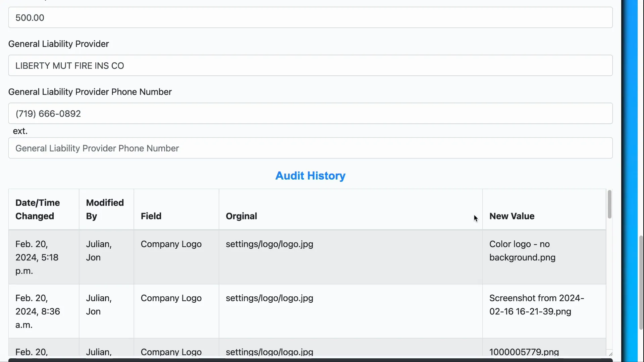Click the Modified By column header
This screenshot has height=362, width=644.
(x=105, y=209)
